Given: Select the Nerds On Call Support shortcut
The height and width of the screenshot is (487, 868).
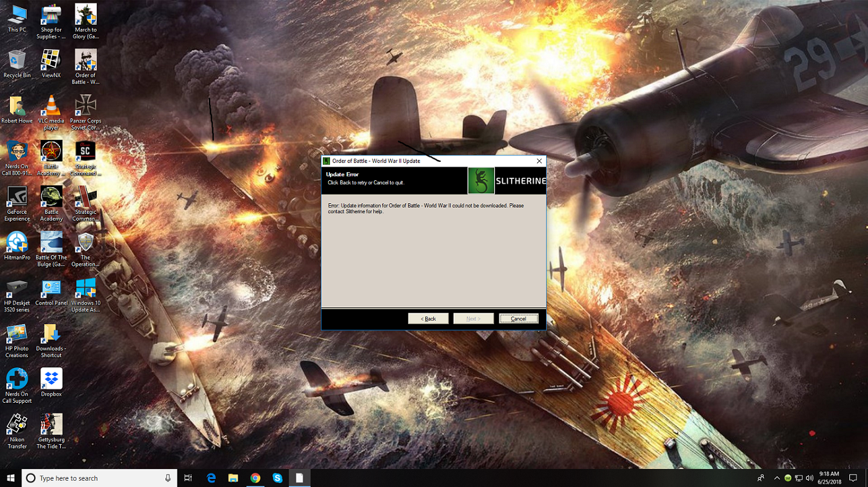Looking at the screenshot, I should (x=17, y=386).
